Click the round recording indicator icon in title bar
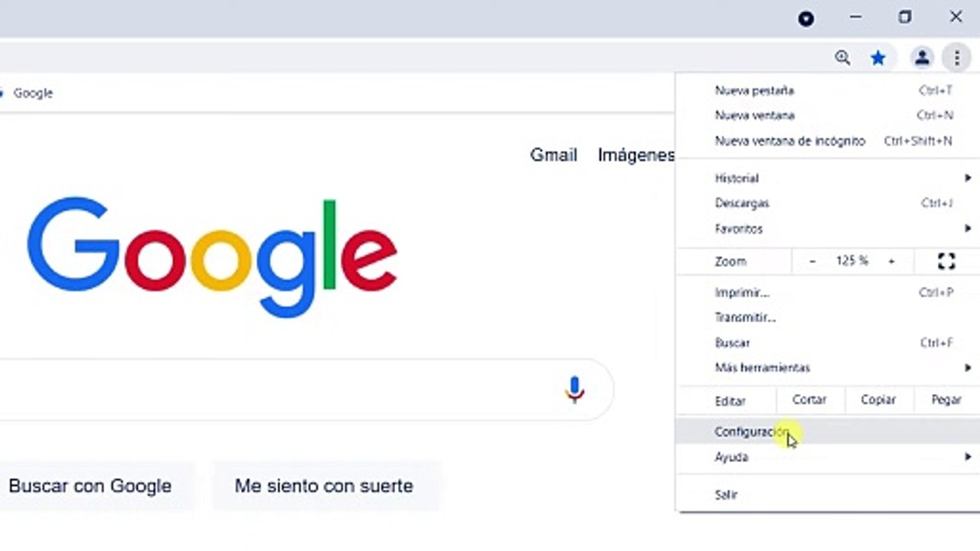 [x=805, y=18]
